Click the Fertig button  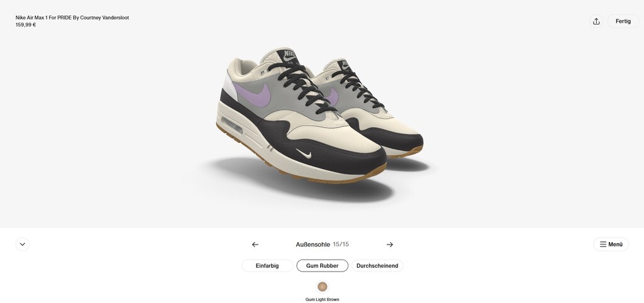click(x=623, y=21)
